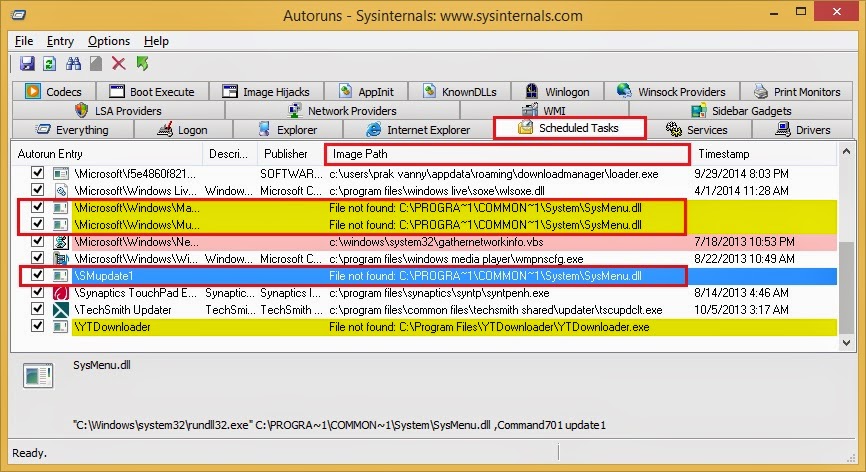Click the icon of the wmpnscfg.exe row
Image resolution: width=866 pixels, height=472 pixels.
(x=61, y=259)
